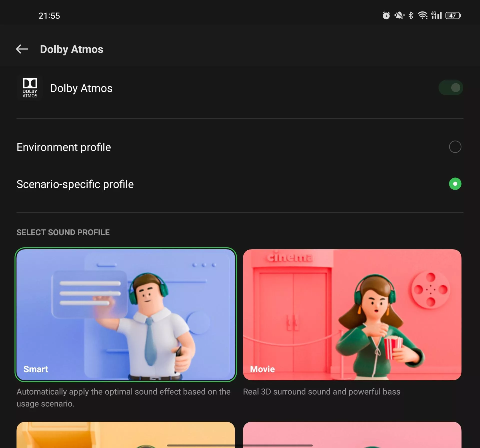
Task: Tap the home gesture bar
Action: tap(240, 445)
